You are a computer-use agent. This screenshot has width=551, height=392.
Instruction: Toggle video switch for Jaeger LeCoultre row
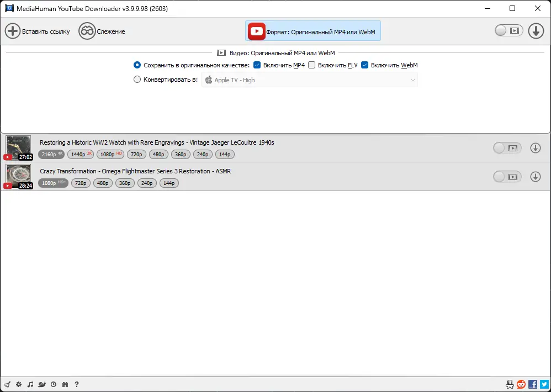[507, 148]
